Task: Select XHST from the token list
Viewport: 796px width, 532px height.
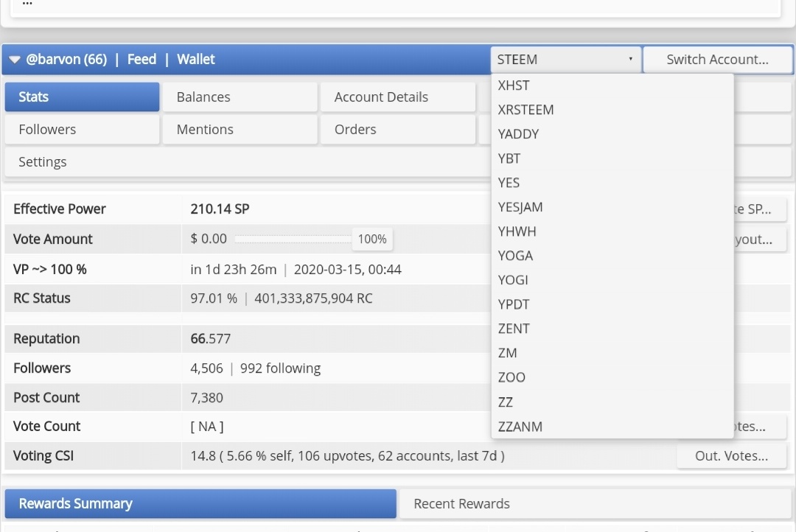Action: tap(612, 85)
